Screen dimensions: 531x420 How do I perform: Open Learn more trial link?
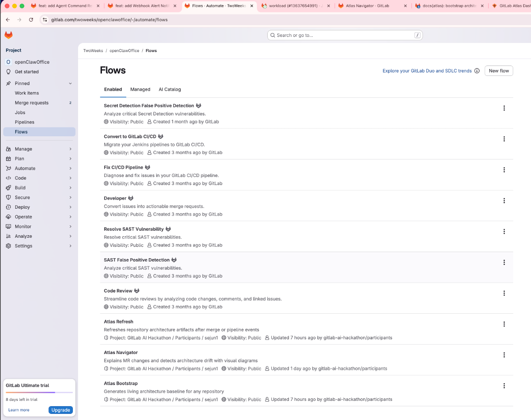(19, 410)
